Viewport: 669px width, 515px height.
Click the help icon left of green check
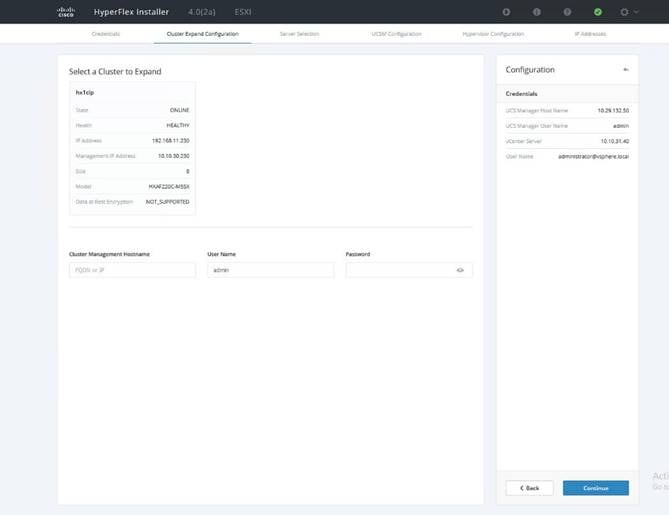coord(567,12)
